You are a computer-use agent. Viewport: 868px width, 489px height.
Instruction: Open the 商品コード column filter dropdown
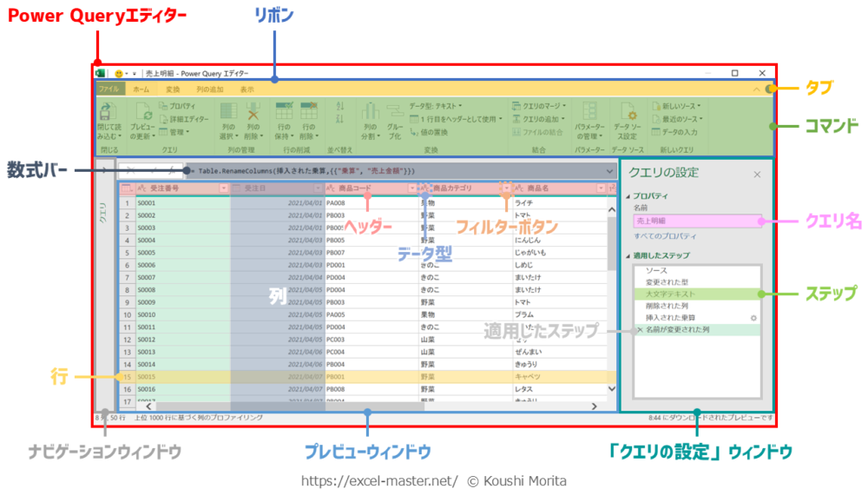coord(412,188)
